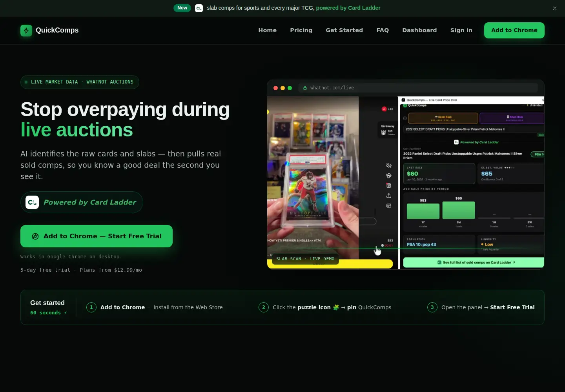Click "Works in Google Chrome on desktop." text
This screenshot has width=565, height=392.
(x=71, y=257)
